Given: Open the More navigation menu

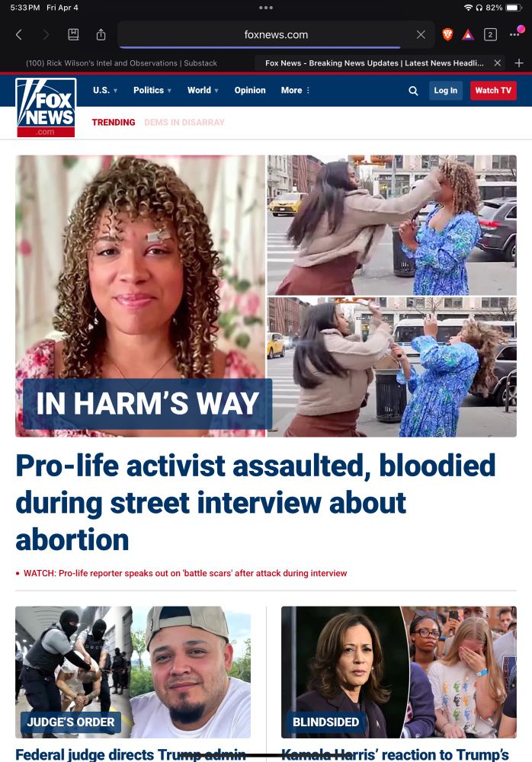Looking at the screenshot, I should coord(295,90).
